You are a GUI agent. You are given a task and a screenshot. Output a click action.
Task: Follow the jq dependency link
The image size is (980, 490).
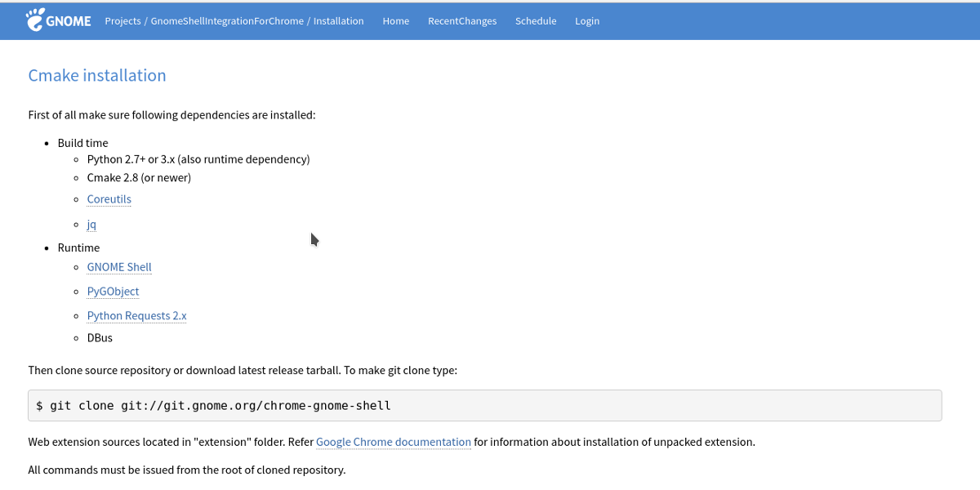click(x=91, y=224)
